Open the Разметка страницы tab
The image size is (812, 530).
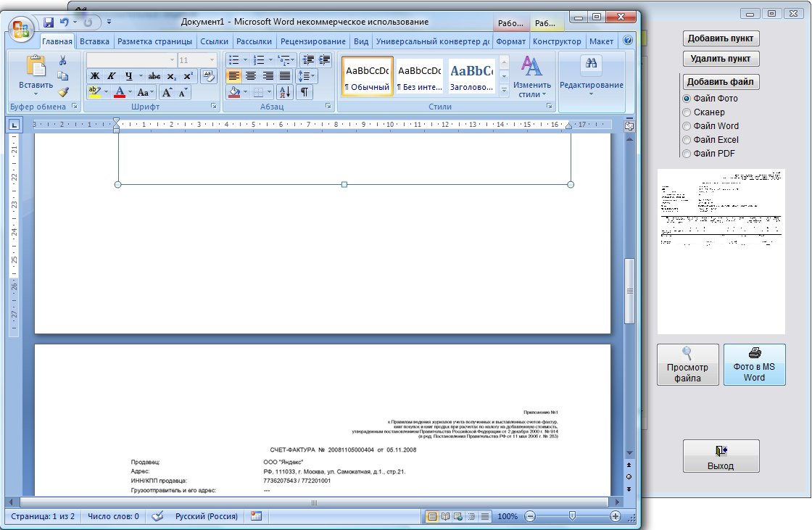[154, 42]
